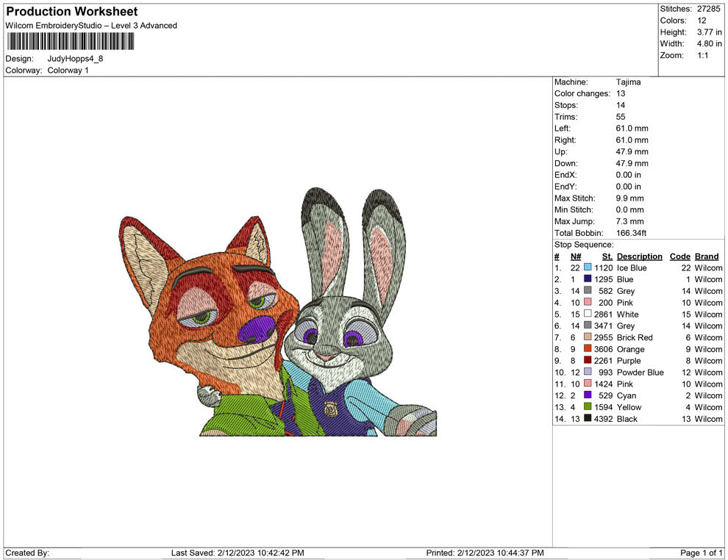This screenshot has width=728, height=560.
Task: Click the Ice Blue 1120 color swatch
Action: pos(588,268)
